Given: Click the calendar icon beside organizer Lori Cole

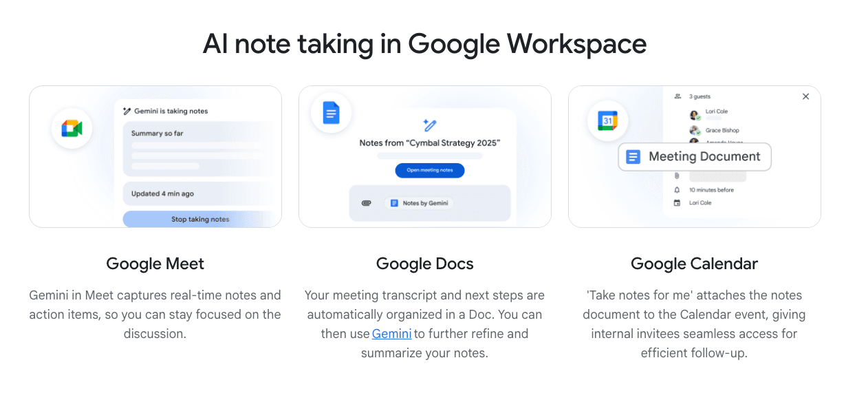Looking at the screenshot, I should tap(677, 202).
